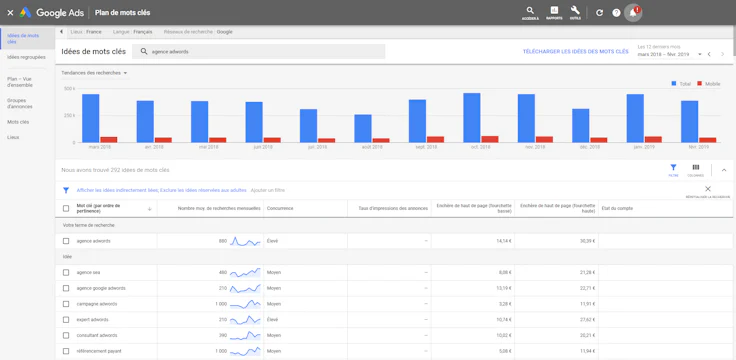736x360 pixels.
Task: Sort by Nombre moy. de recherches mensuelles
Action: [x=219, y=208]
